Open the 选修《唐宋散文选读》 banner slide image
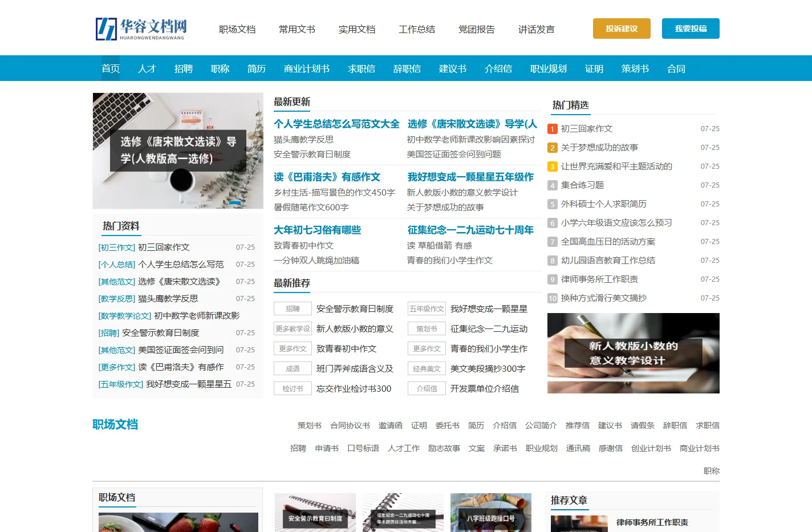This screenshot has height=532, width=812. point(178,151)
